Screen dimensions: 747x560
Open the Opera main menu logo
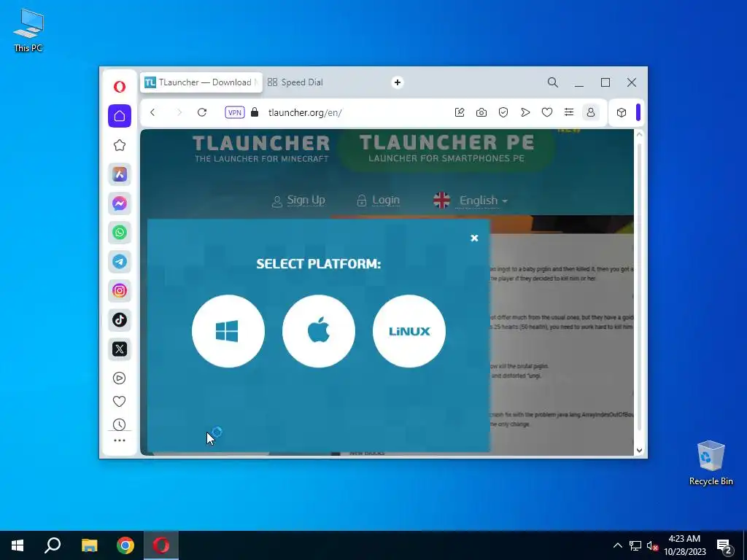tap(120, 87)
